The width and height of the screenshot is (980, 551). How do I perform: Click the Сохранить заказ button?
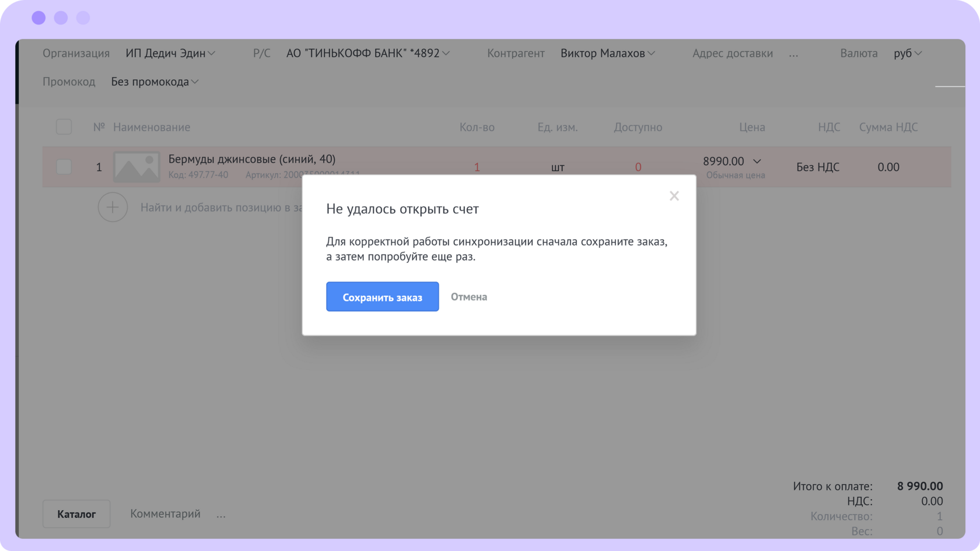[x=382, y=297]
